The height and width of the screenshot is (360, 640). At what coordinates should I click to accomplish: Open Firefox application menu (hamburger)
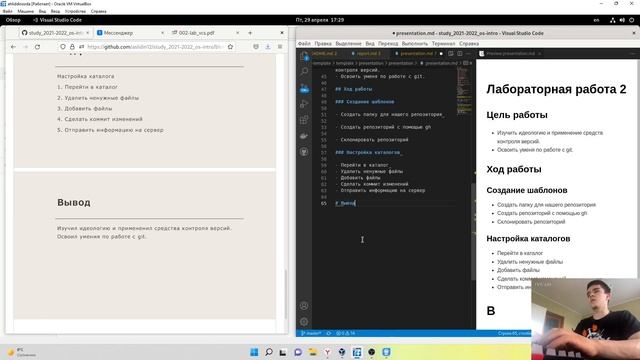tap(280, 47)
